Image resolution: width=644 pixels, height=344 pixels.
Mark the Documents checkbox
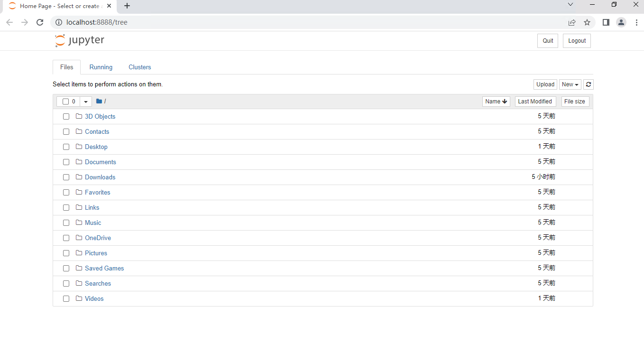[66, 162]
